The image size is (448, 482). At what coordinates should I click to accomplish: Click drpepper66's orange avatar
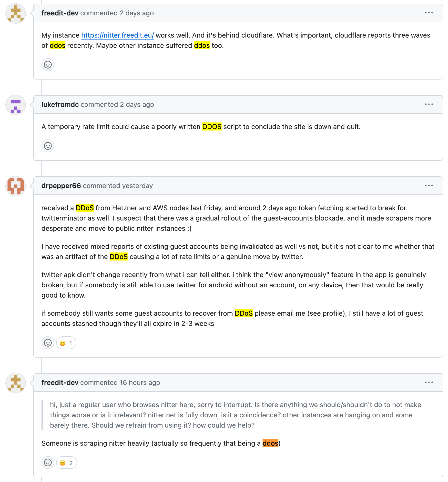(x=16, y=186)
